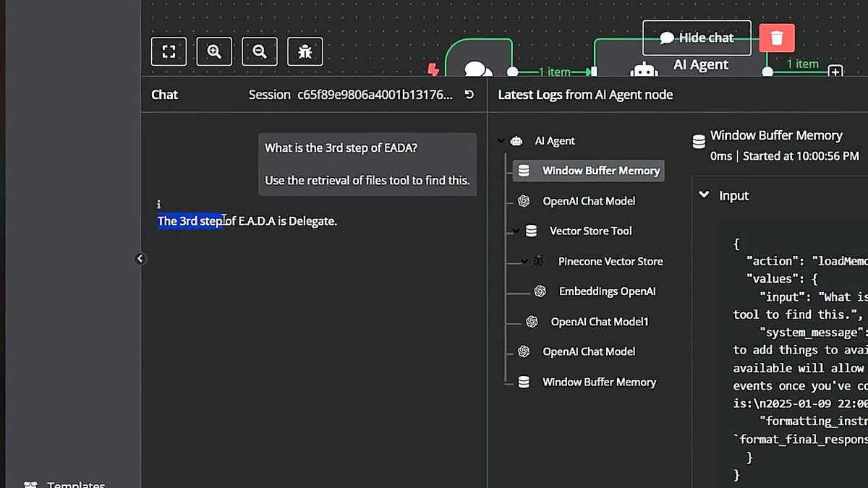
Task: Reset the chat session with refresh icon
Action: tap(469, 95)
